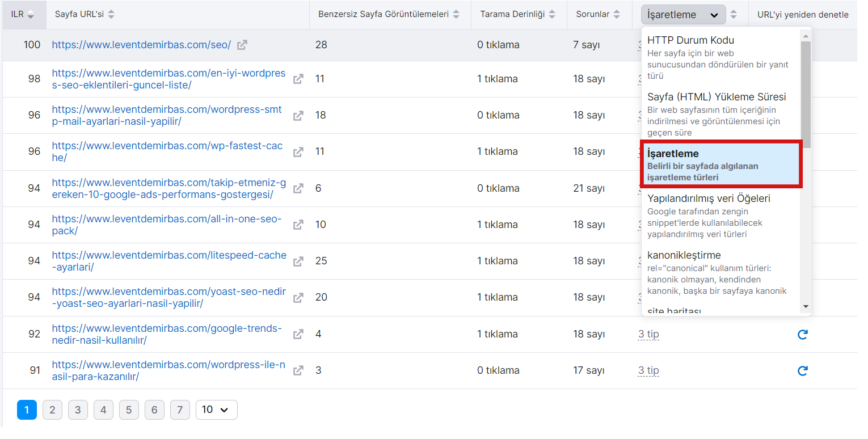The height and width of the screenshot is (439, 868).
Task: Click the dropdown list scrollbar thumb
Action: (806, 94)
